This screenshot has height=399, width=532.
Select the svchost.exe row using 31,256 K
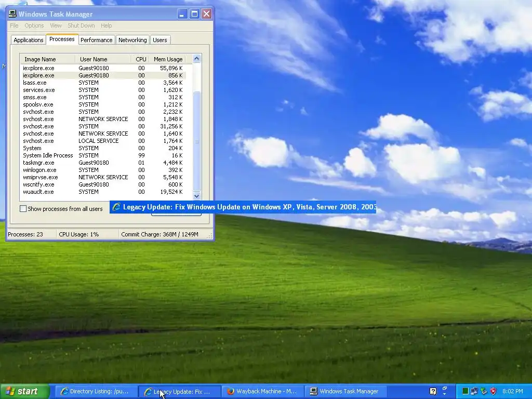(103, 126)
